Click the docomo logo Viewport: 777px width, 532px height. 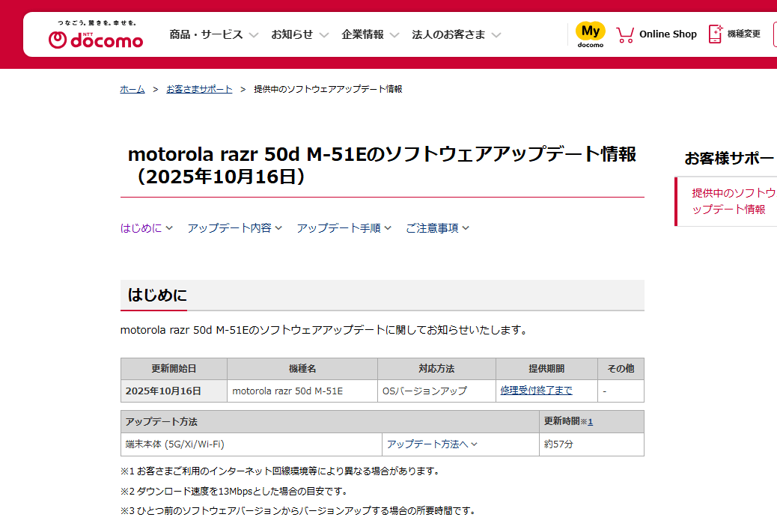coord(96,35)
